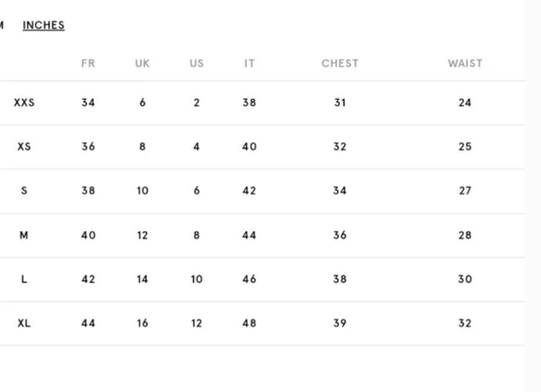Click the CHEST column header
This screenshot has height=392, width=541.
tap(340, 64)
